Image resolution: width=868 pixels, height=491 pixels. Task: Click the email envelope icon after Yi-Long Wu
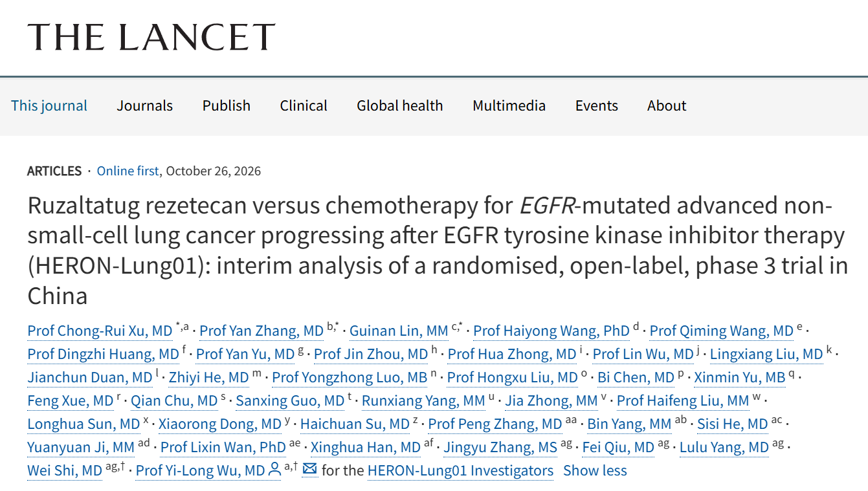(309, 469)
